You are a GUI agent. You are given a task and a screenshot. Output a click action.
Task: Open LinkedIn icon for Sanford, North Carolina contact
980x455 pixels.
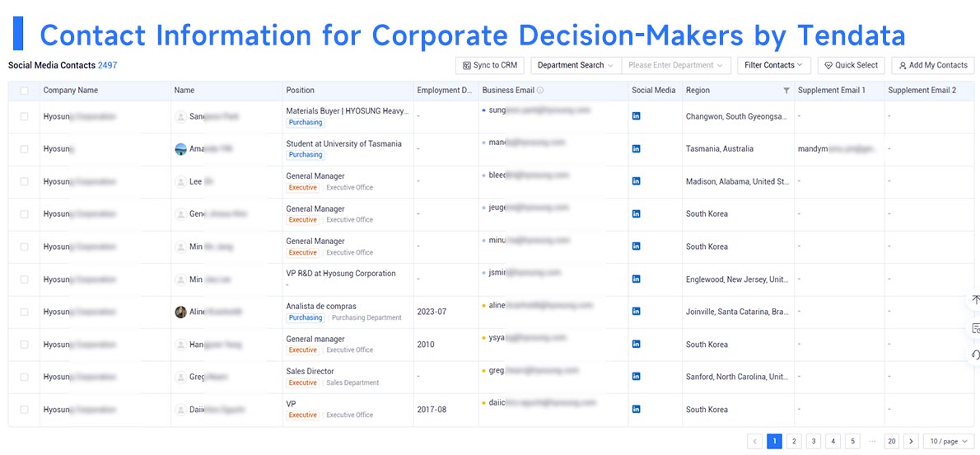point(637,376)
